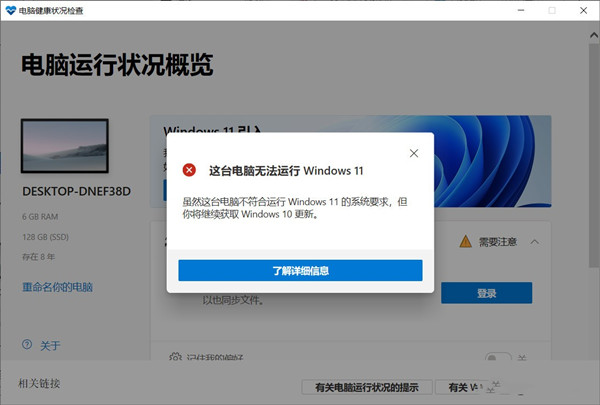Click the 登录 button
The height and width of the screenshot is (405, 600).
pyautogui.click(x=486, y=293)
